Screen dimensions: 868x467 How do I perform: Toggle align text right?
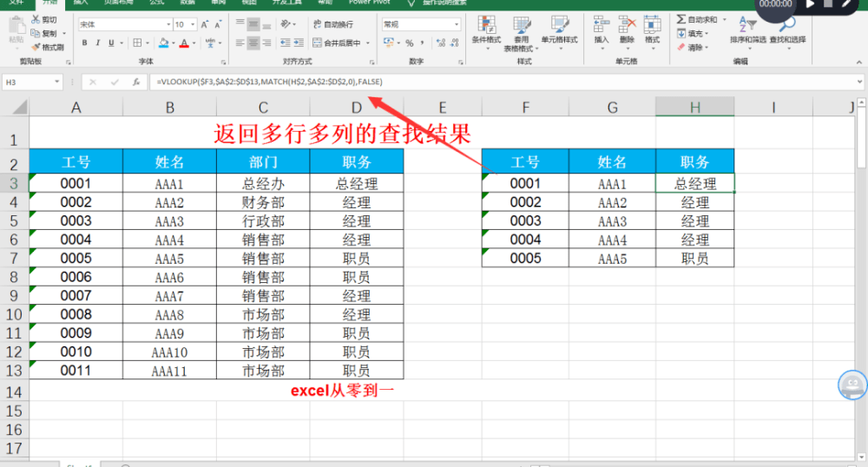(266, 43)
